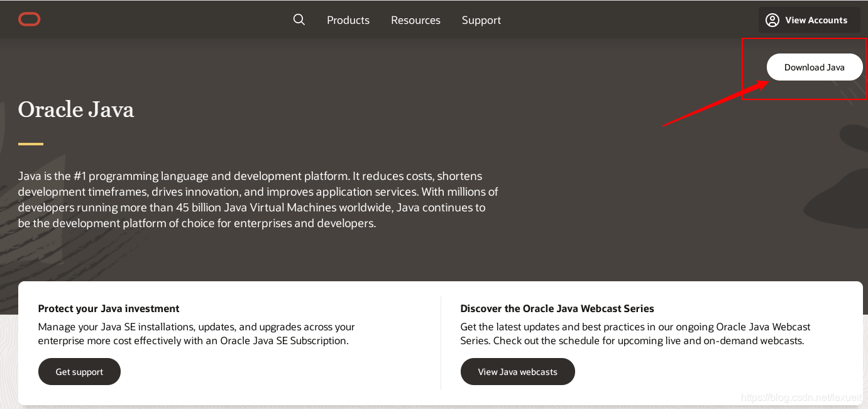
Task: Open the Support menu
Action: [x=481, y=20]
